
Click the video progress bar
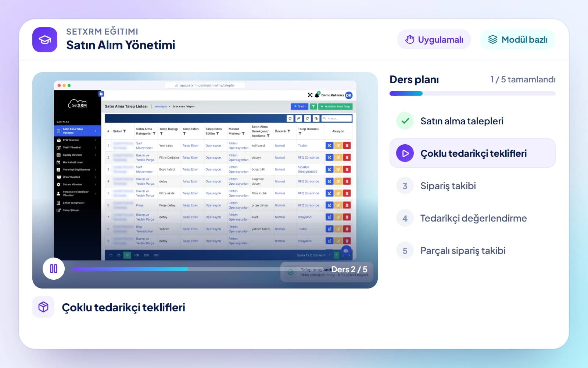[x=198, y=269]
